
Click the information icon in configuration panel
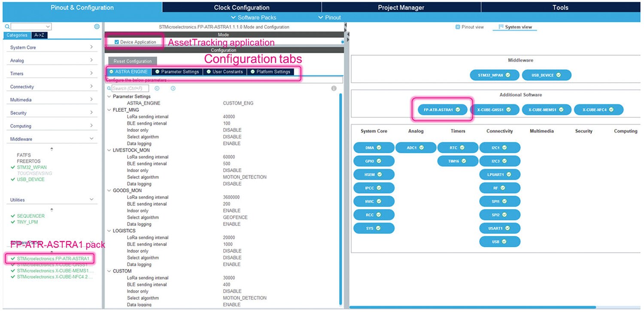[334, 89]
